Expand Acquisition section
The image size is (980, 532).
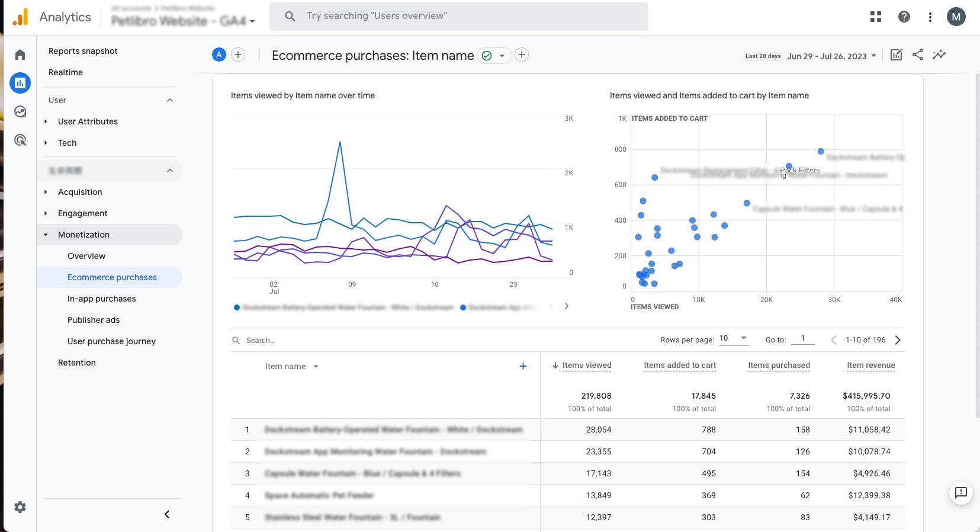(46, 192)
